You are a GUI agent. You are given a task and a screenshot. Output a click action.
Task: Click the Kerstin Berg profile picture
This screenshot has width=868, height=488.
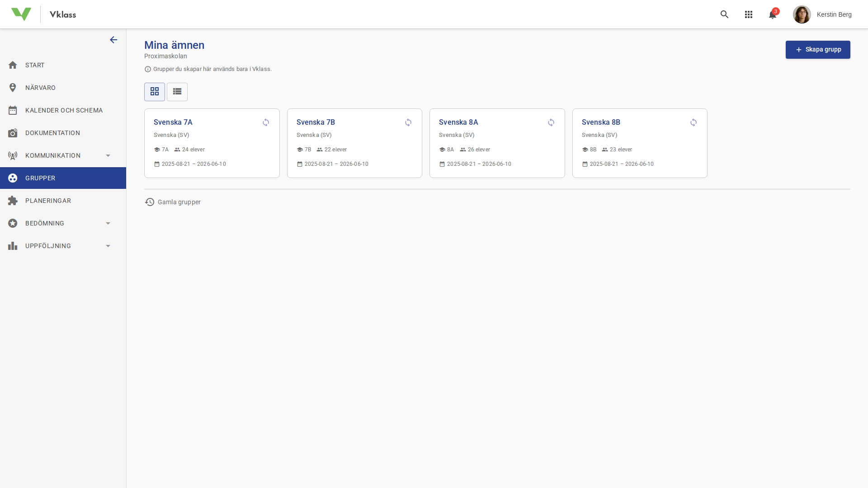click(x=802, y=14)
